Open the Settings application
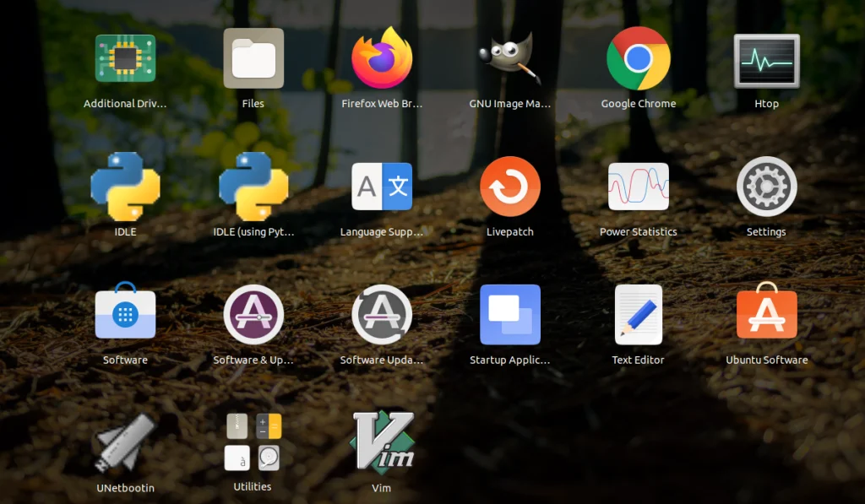 pos(766,186)
